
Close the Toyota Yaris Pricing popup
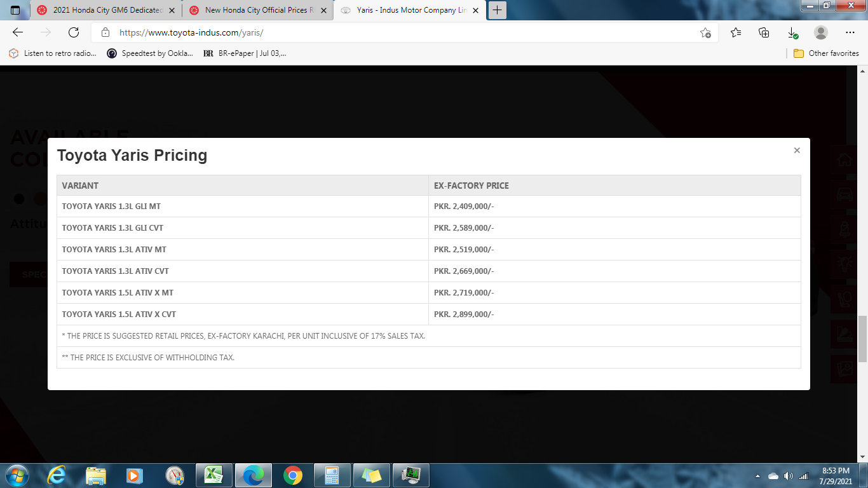797,151
